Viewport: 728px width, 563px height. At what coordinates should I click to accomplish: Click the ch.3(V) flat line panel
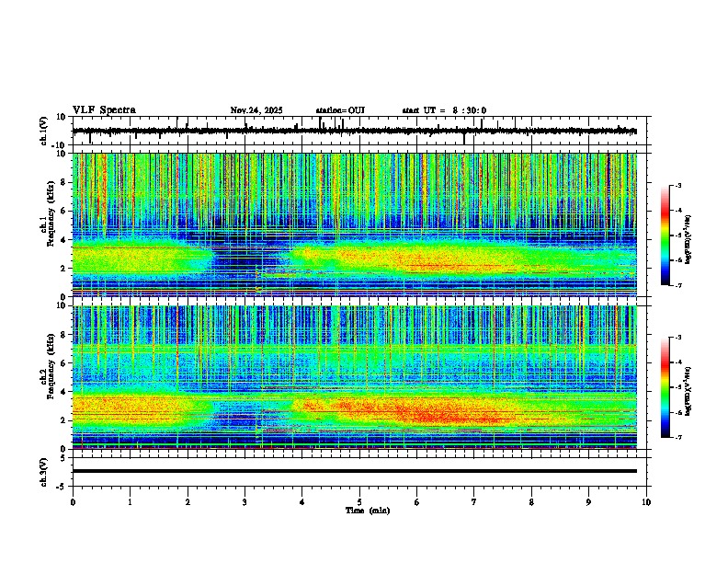(x=361, y=472)
